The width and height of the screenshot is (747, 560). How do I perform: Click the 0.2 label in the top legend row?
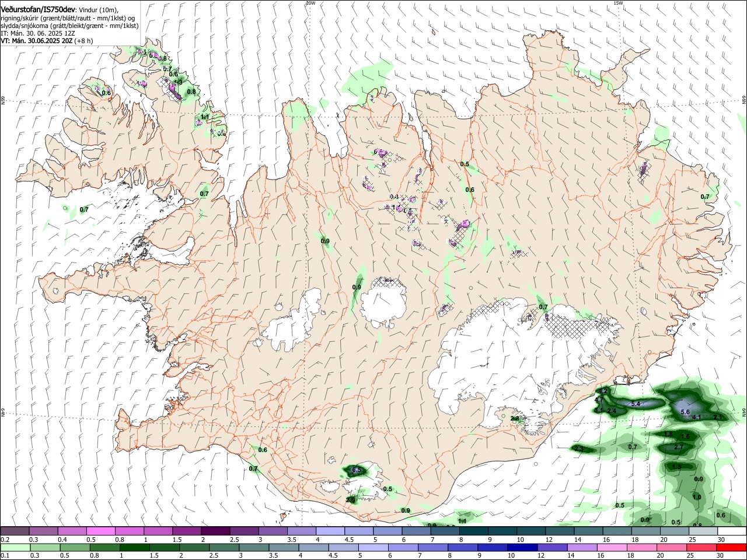(5, 540)
